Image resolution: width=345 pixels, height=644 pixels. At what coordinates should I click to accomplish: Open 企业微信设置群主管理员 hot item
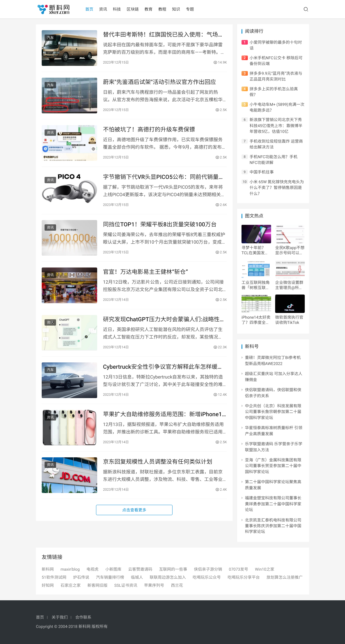290,285
